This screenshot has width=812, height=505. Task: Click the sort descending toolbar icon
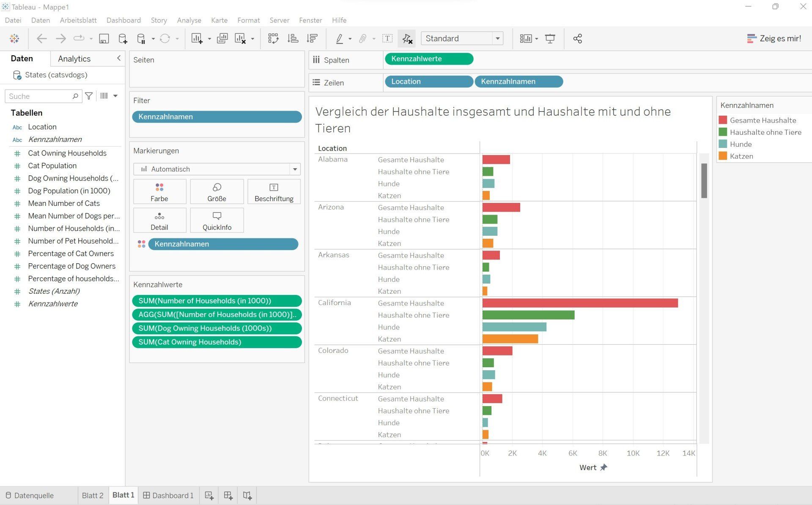312,38
